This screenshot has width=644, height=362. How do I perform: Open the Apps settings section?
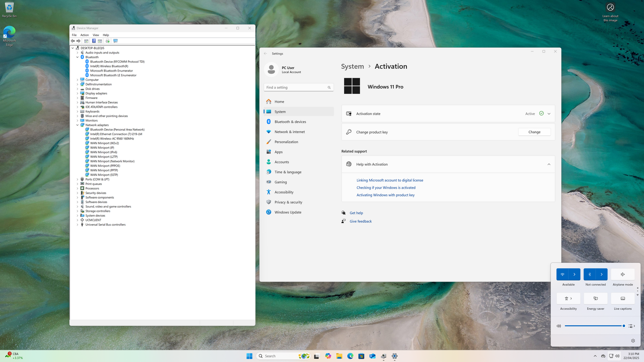[299, 152]
